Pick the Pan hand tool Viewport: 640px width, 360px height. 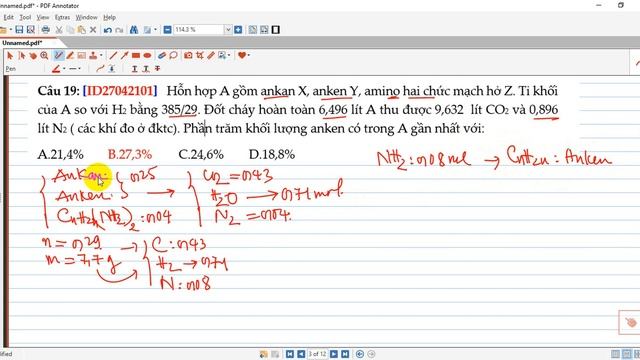tap(33, 55)
